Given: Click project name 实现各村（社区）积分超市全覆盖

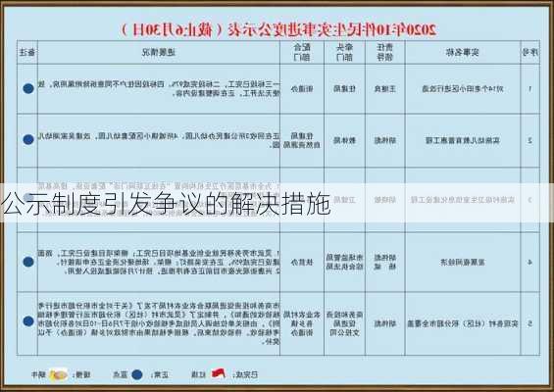Looking at the screenshot, I should click(463, 323).
